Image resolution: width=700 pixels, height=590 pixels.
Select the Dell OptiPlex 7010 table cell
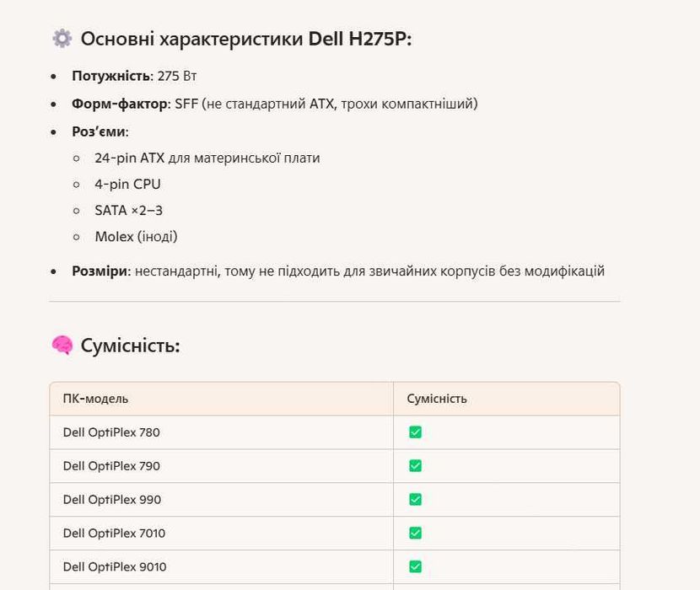pyautogui.click(x=114, y=534)
